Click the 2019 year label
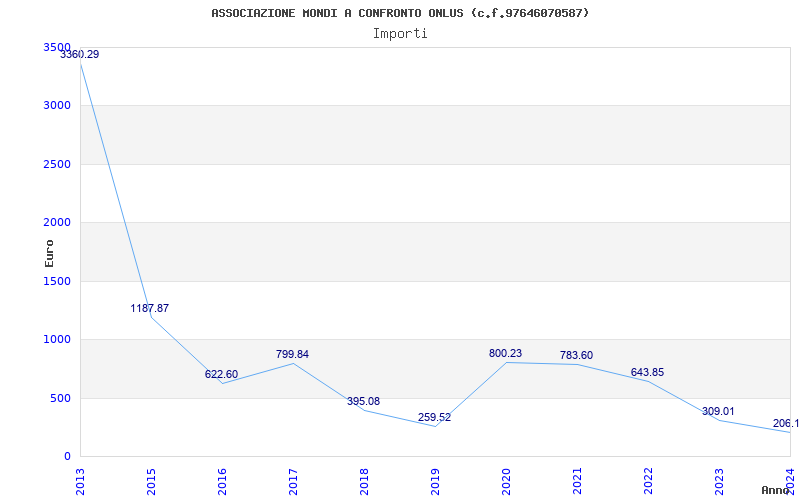Screen dimensions: 800x500 coord(435,482)
